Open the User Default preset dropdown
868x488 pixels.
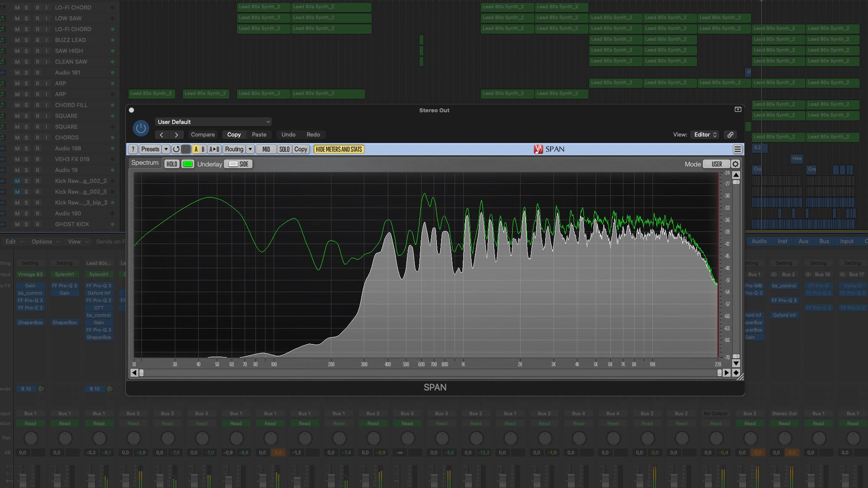point(213,122)
